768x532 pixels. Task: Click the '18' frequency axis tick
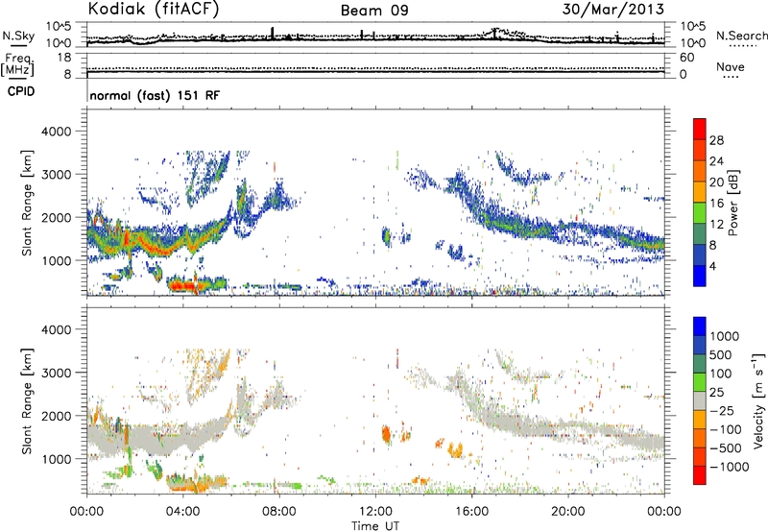click(64, 58)
